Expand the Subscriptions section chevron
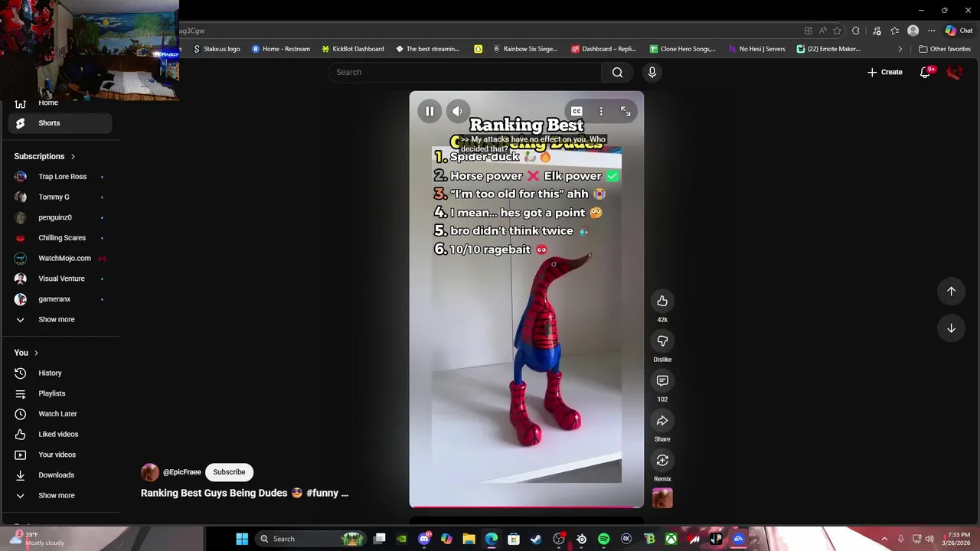 click(x=73, y=156)
